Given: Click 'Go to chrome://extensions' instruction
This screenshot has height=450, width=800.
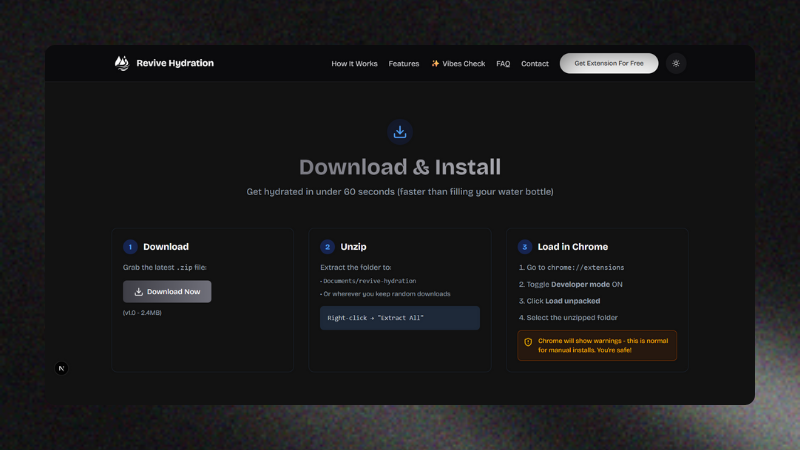Looking at the screenshot, I should (571, 267).
